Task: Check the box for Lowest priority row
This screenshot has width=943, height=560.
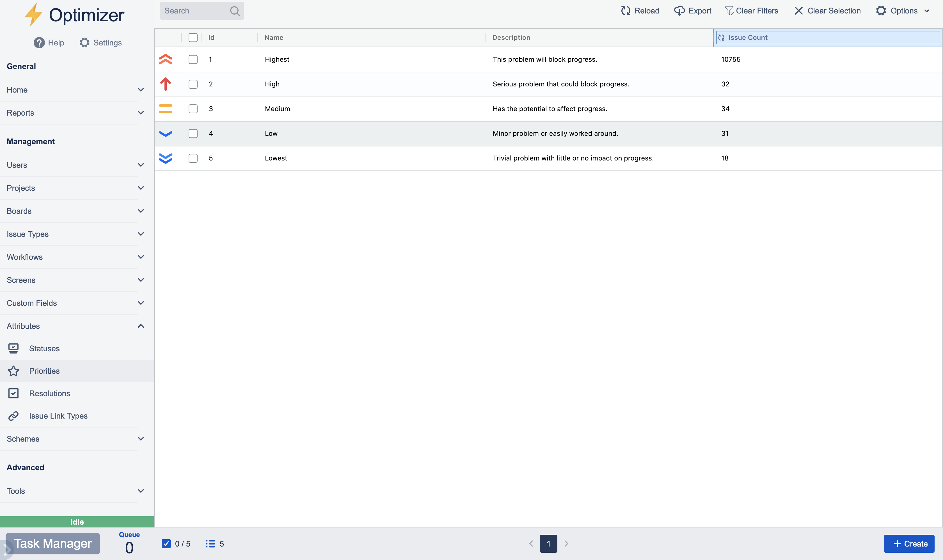Action: coord(193,158)
